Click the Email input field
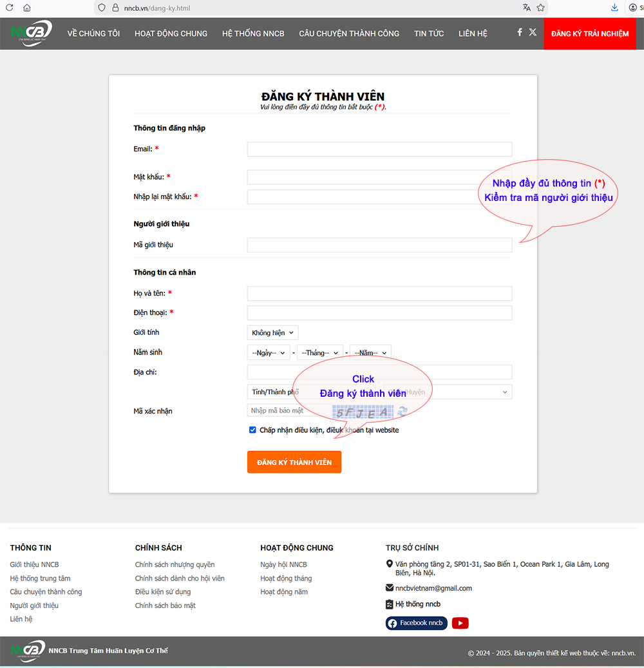This screenshot has width=644, height=668. (379, 149)
